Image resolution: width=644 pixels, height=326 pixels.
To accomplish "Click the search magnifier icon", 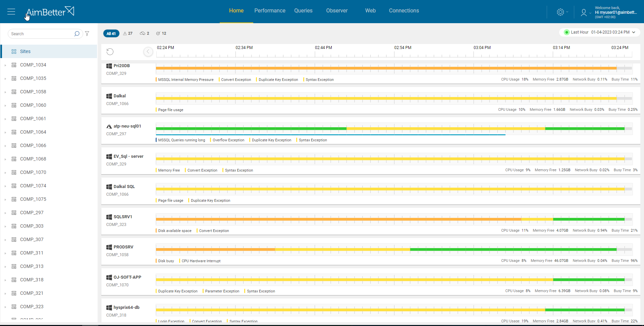I will point(77,34).
